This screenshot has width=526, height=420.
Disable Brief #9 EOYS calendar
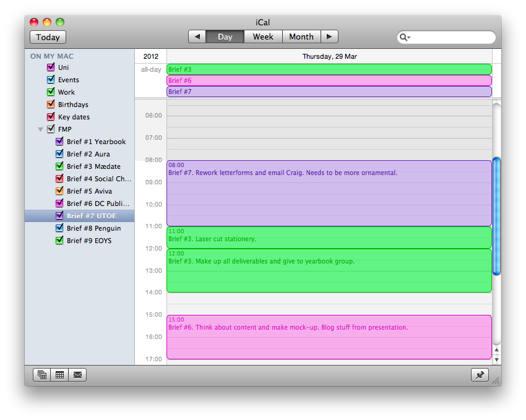click(x=59, y=241)
